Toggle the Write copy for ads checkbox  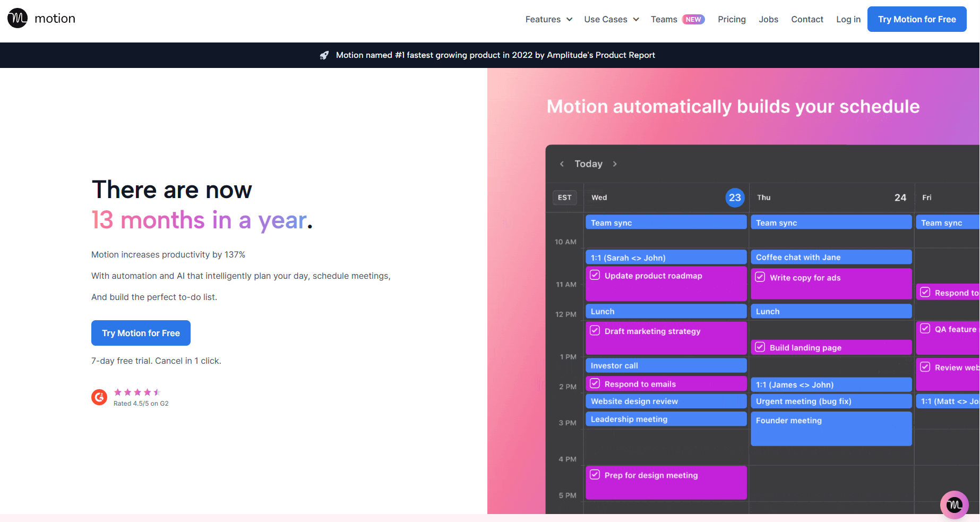760,277
